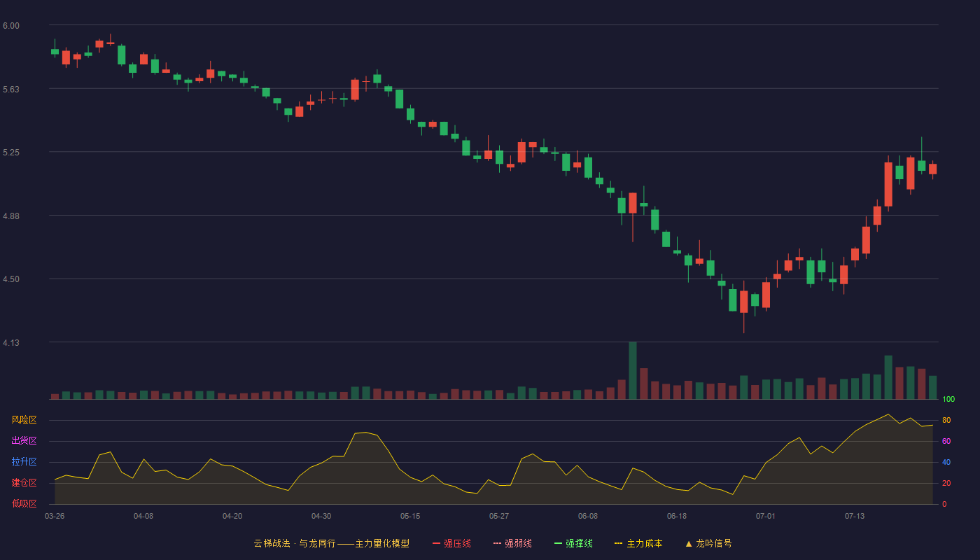Click the 6.00 price axis label
The height and width of the screenshot is (560, 980).
point(10,26)
